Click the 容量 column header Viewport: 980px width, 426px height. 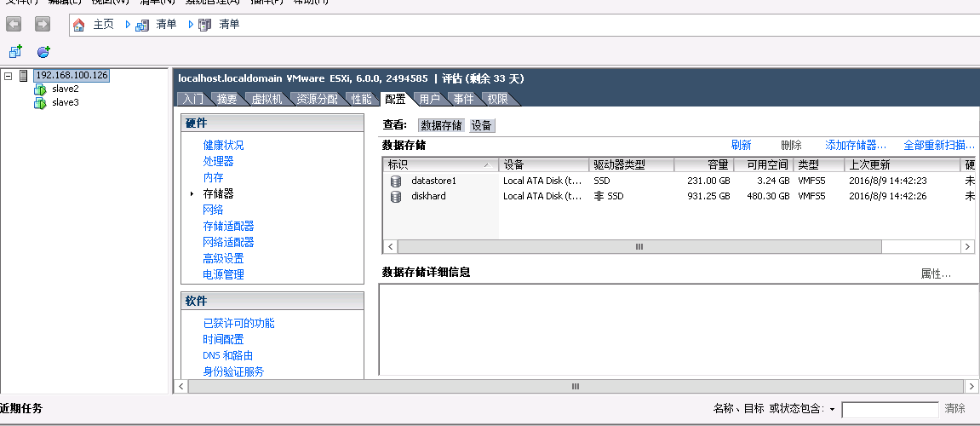coord(702,165)
